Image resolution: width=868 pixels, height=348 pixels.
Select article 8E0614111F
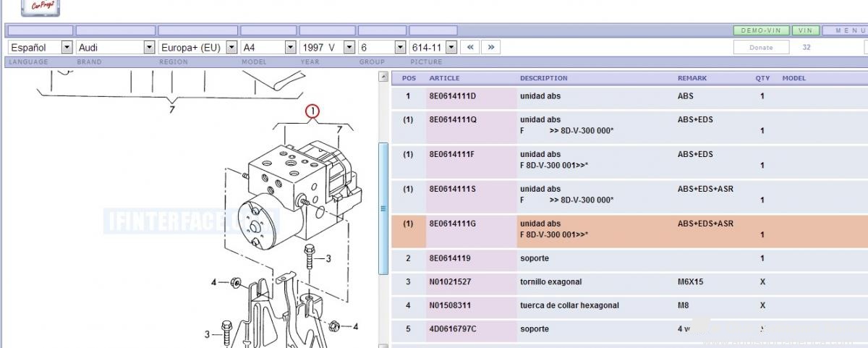pyautogui.click(x=452, y=154)
